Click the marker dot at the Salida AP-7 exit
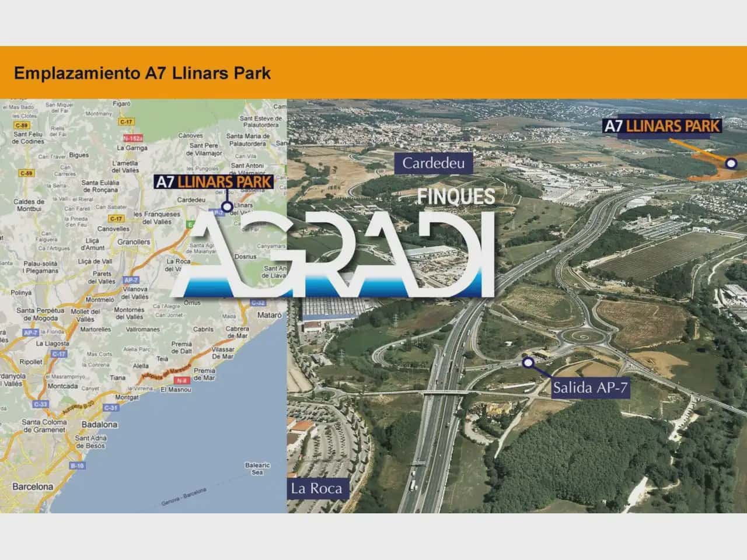The height and width of the screenshot is (560, 747). (x=528, y=363)
